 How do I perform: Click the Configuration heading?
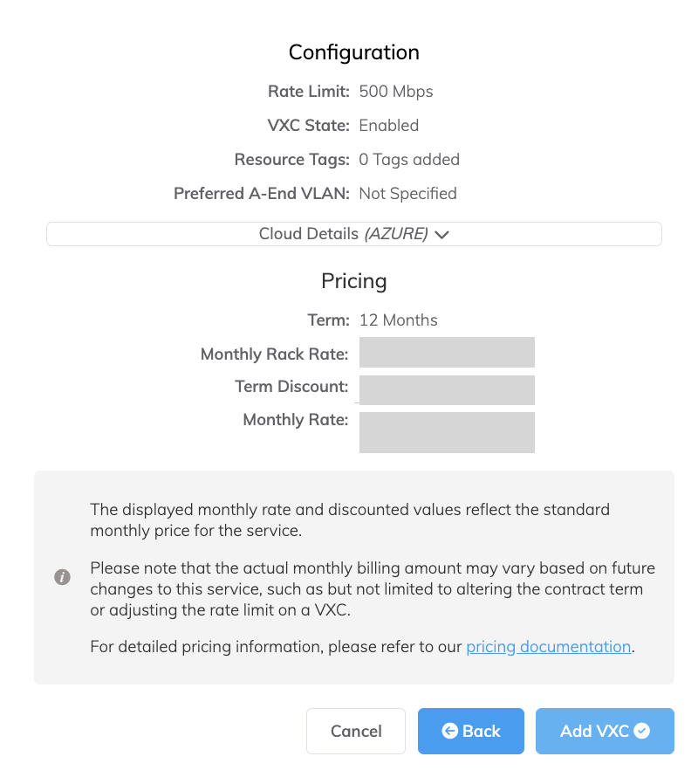pos(353,52)
